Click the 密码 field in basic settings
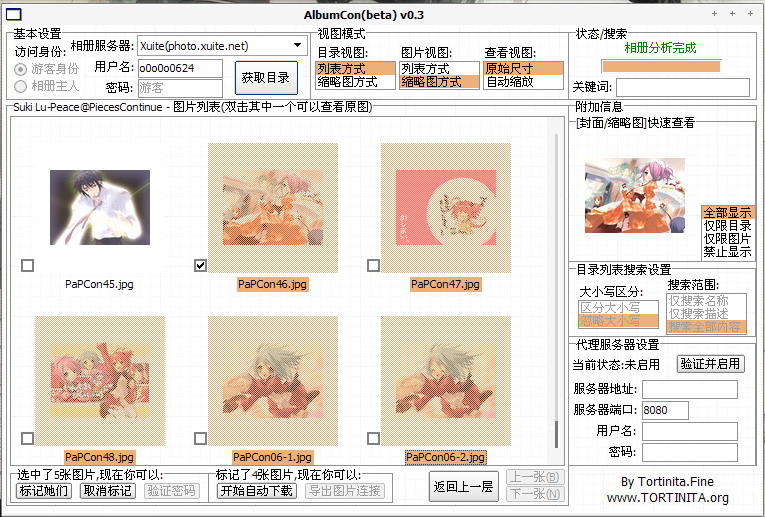This screenshot has width=765, height=517. [180, 88]
